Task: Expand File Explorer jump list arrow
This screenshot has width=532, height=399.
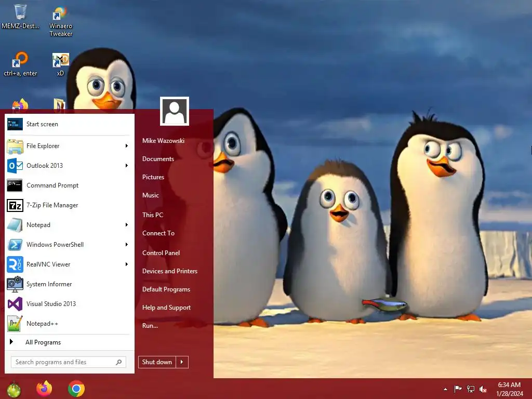Action: [127, 146]
